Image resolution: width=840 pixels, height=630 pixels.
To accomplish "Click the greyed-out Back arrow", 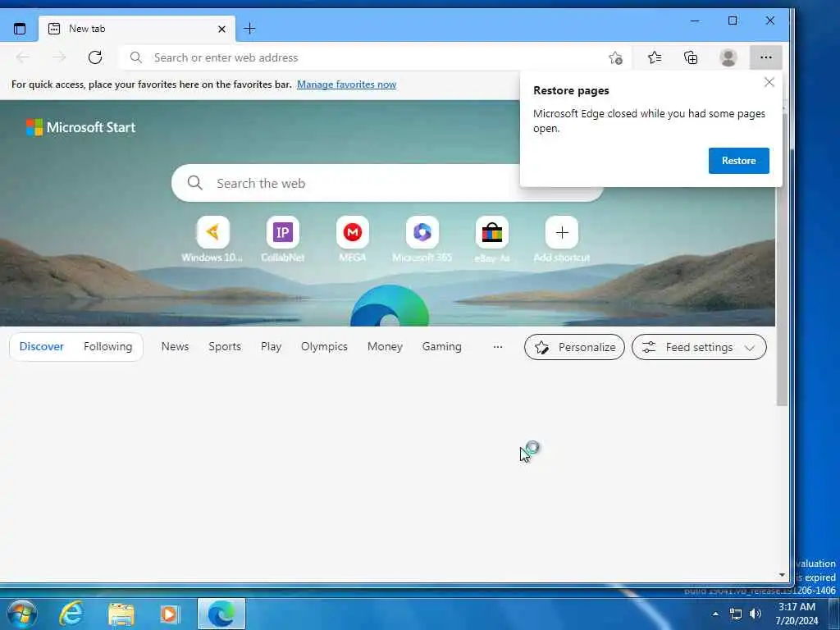I will pyautogui.click(x=22, y=57).
